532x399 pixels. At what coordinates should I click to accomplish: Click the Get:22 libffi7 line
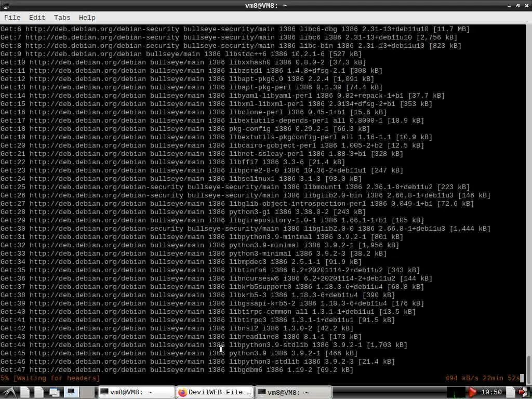(172, 162)
